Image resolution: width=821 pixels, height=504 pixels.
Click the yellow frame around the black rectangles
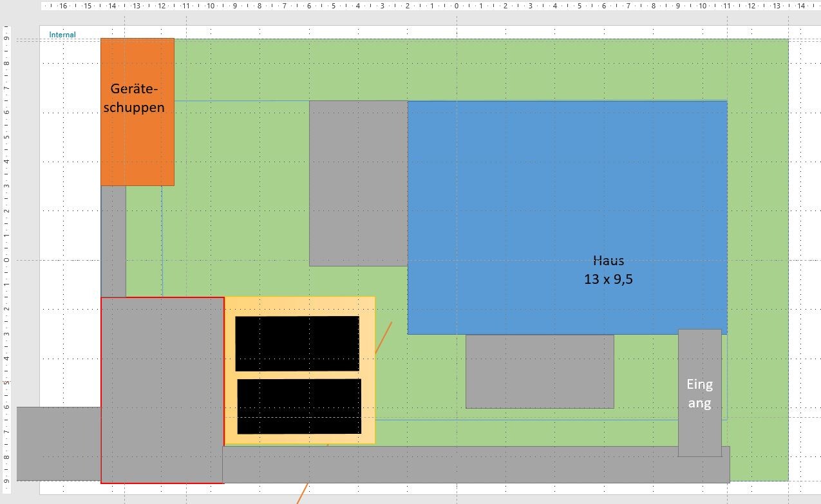(299, 305)
